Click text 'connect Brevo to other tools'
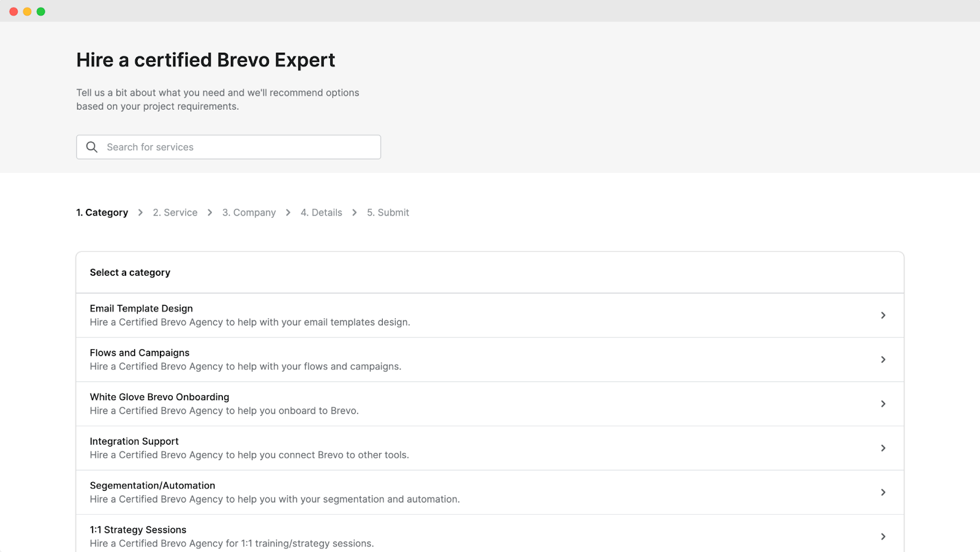Viewport: 980px width, 552px height. pos(342,455)
